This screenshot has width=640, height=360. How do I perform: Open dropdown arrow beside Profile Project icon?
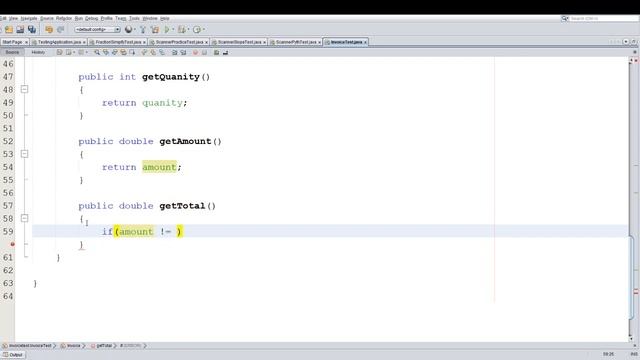(204, 29)
